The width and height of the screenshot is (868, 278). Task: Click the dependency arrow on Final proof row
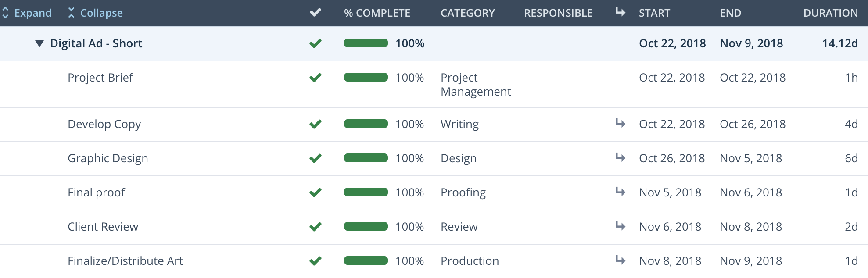click(x=620, y=192)
